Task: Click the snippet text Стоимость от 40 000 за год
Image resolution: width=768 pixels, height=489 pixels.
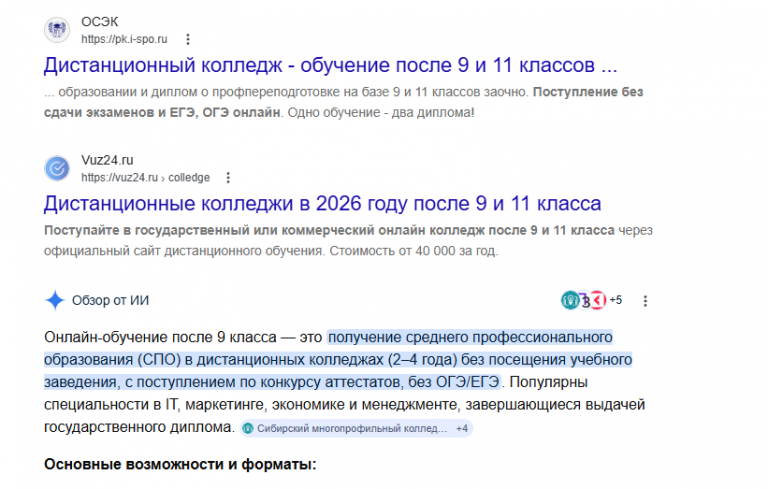Action: pos(413,251)
